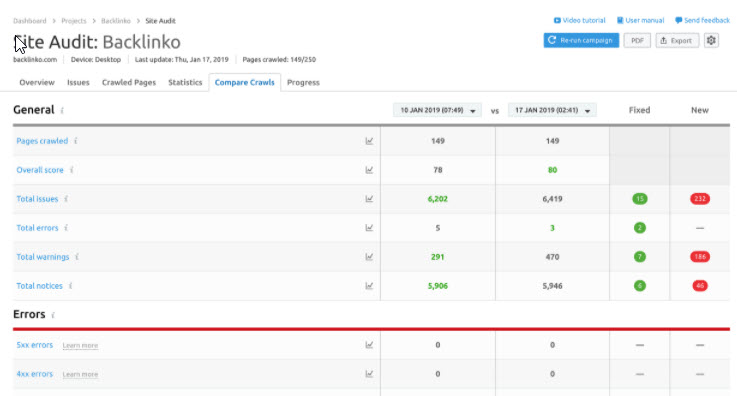This screenshot has height=396, width=737.
Task: Click the info icon next to General
Action: pyautogui.click(x=62, y=110)
